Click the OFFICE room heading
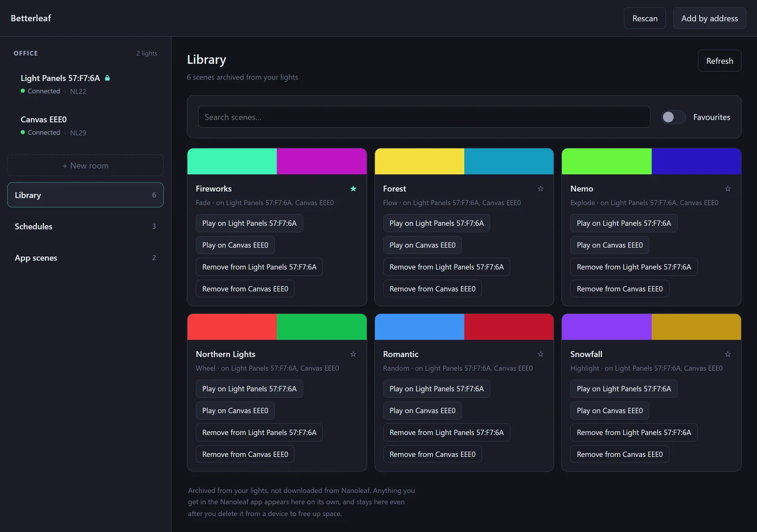The image size is (757, 532). click(x=26, y=53)
